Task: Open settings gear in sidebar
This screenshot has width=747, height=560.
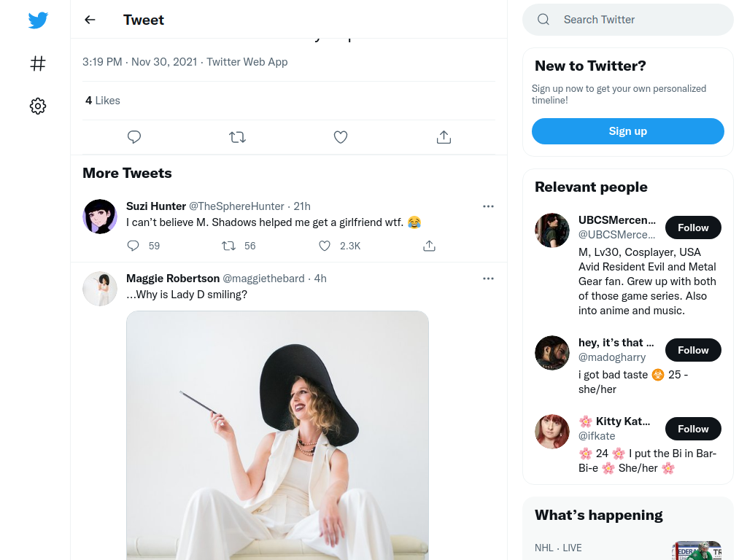Action: [x=38, y=106]
